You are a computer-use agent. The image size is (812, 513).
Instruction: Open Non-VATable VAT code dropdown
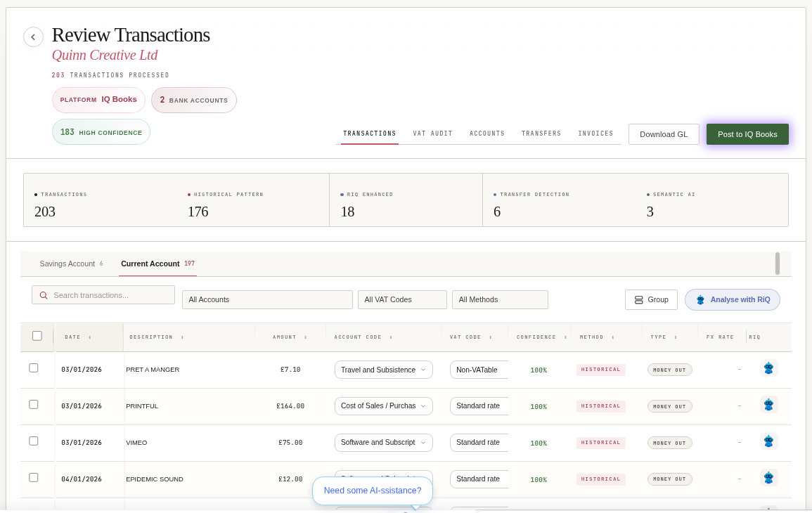click(479, 370)
